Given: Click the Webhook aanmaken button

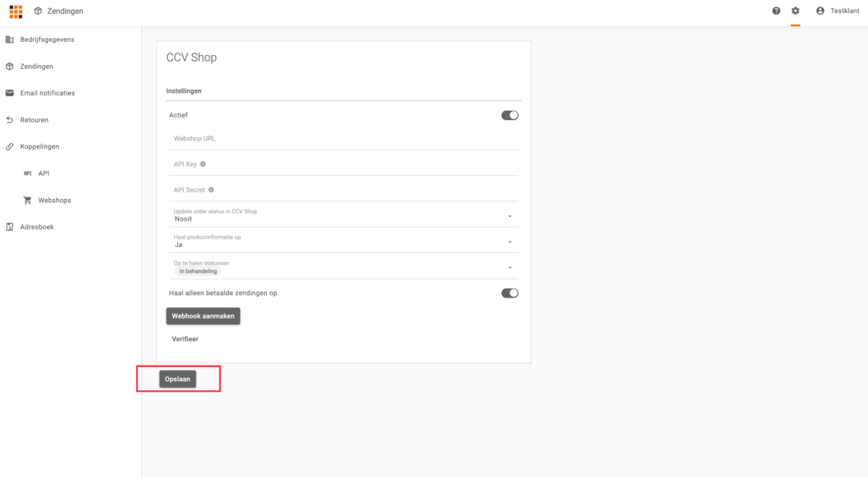Looking at the screenshot, I should click(203, 316).
